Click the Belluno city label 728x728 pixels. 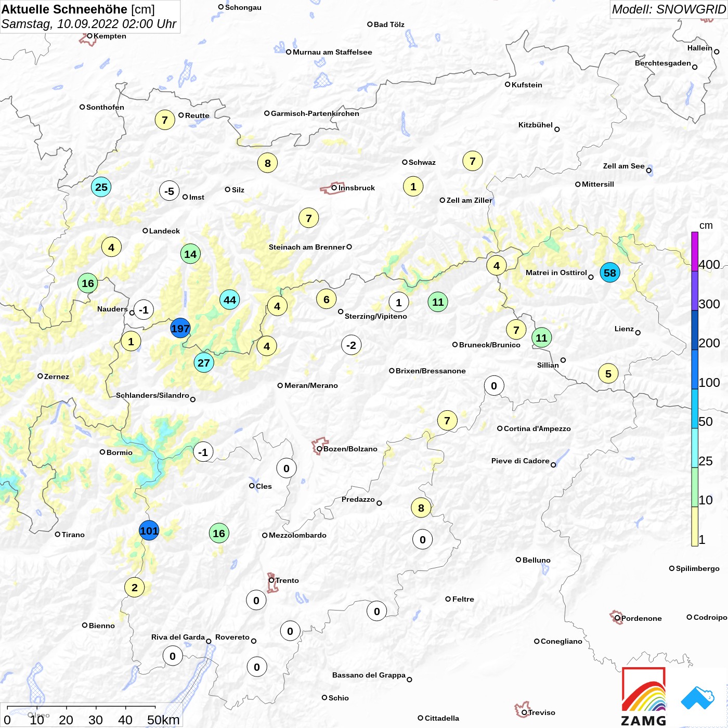point(537,560)
